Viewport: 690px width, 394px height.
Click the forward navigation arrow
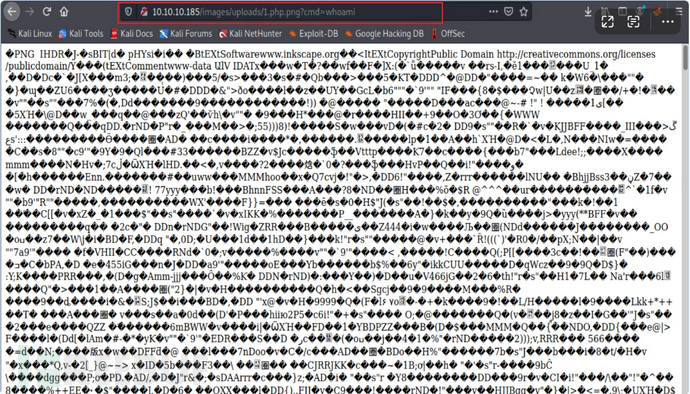[x=30, y=12]
